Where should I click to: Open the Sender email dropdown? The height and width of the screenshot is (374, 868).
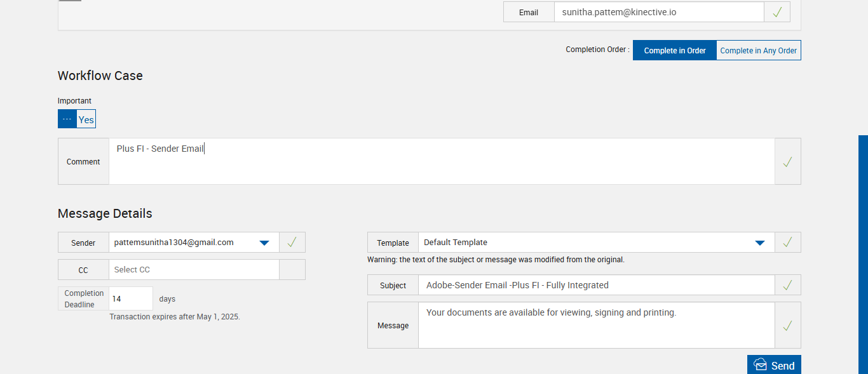click(265, 243)
